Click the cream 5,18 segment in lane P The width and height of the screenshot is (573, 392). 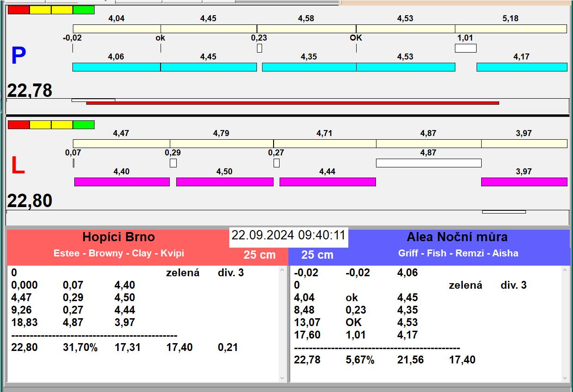510,29
